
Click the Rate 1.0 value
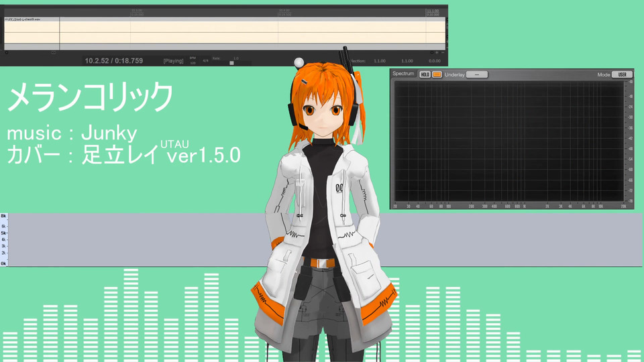coord(236,58)
